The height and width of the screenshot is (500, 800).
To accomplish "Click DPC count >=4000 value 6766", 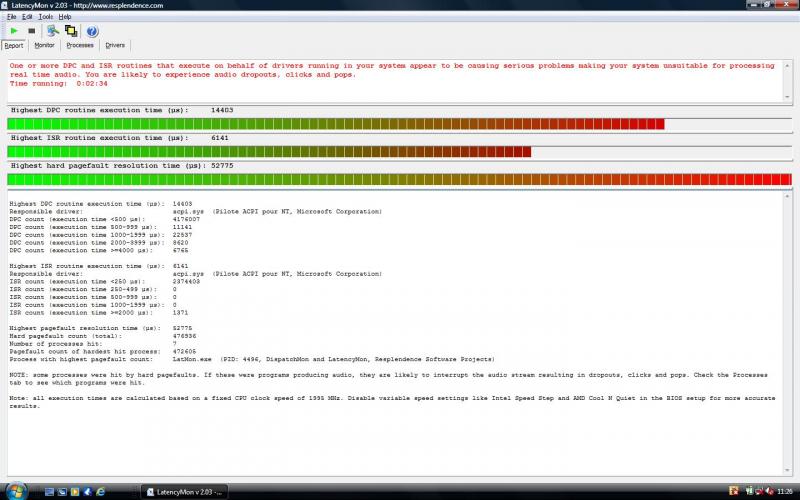I will click(x=181, y=251).
